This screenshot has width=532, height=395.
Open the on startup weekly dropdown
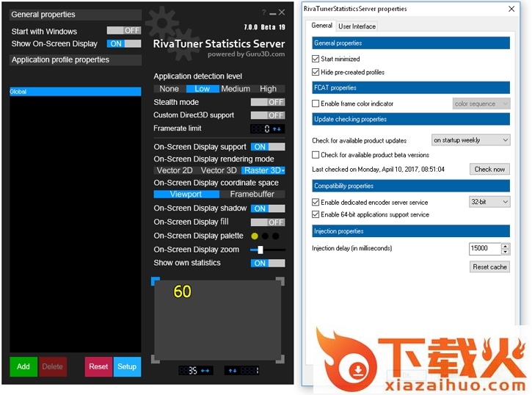coord(470,139)
